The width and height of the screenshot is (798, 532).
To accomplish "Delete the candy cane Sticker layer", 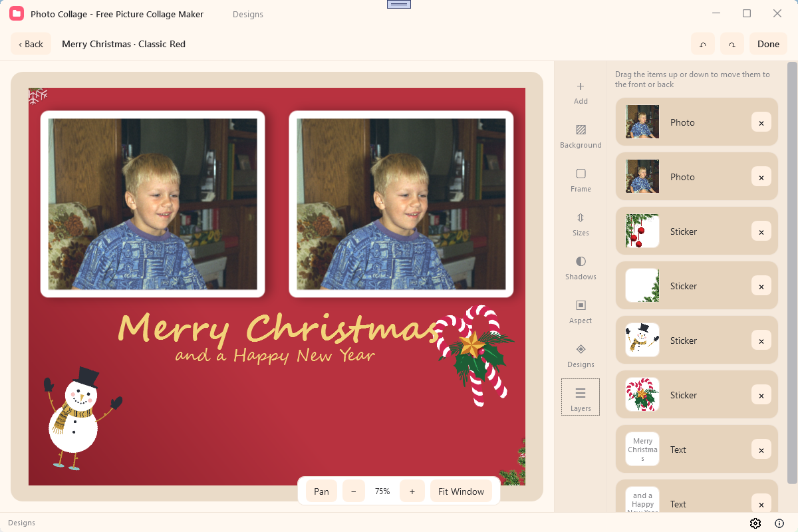I will [x=761, y=395].
